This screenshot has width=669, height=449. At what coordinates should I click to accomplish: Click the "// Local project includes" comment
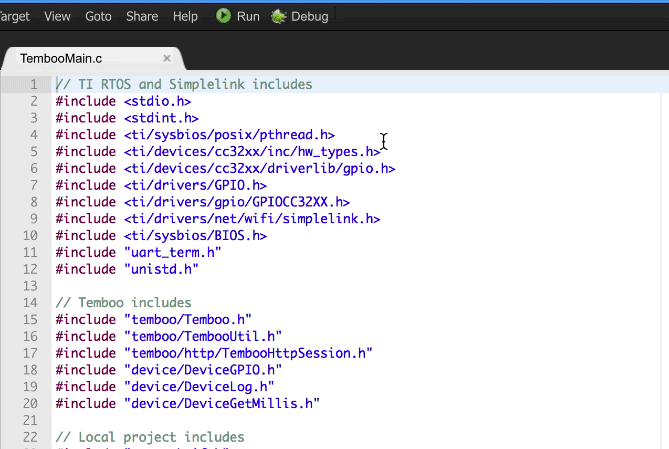tap(149, 437)
